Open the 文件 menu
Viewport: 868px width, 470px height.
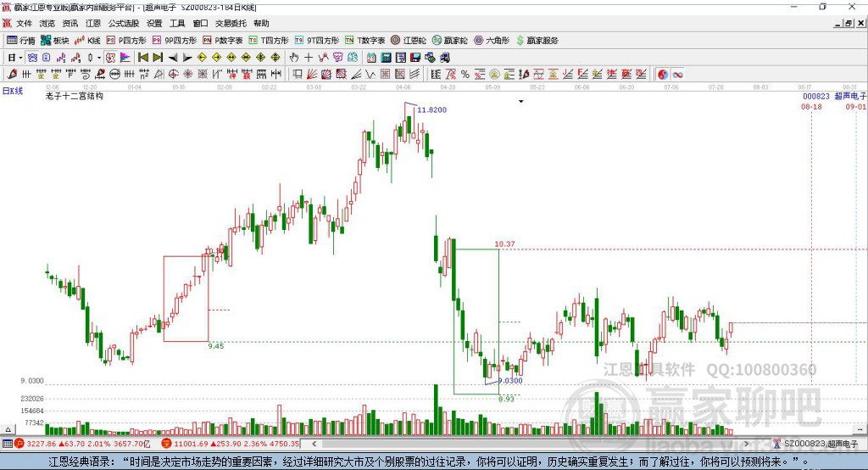[25, 23]
